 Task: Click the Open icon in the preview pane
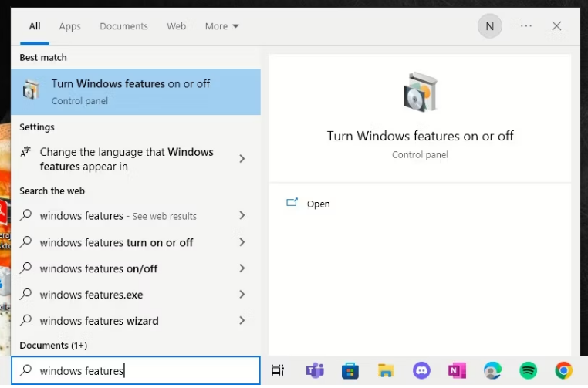coord(292,202)
